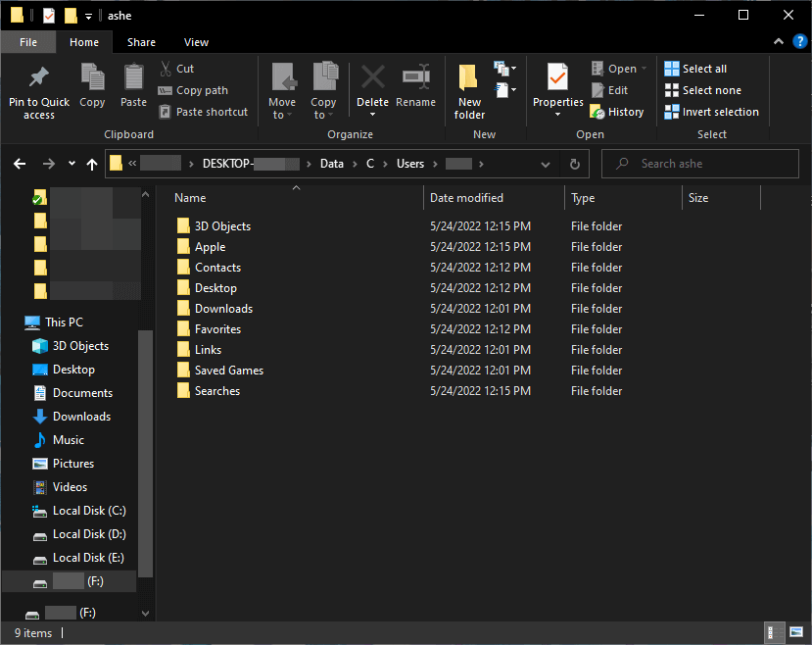Click the Copy icon in Clipboard group
Viewport: 812px width, 645px height.
92,78
